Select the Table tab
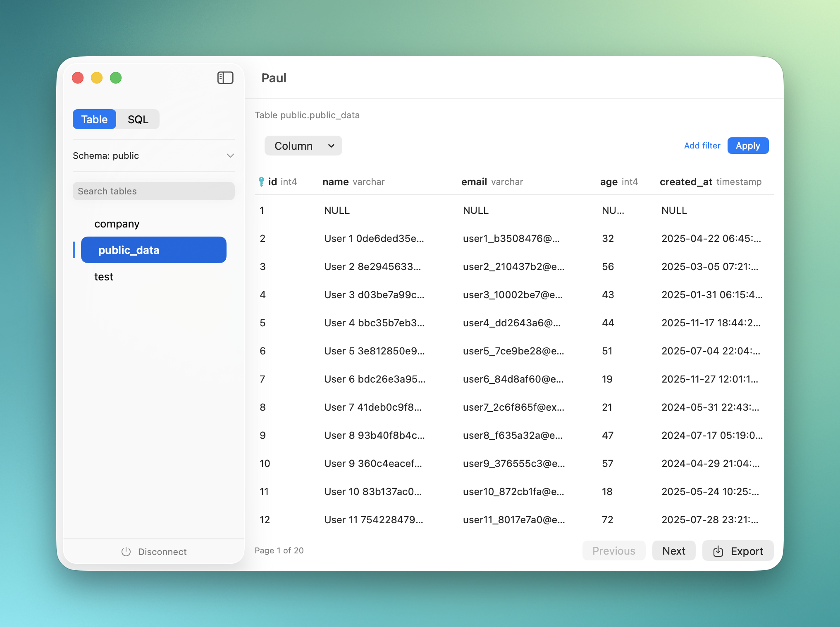The width and height of the screenshot is (840, 627). pos(94,119)
